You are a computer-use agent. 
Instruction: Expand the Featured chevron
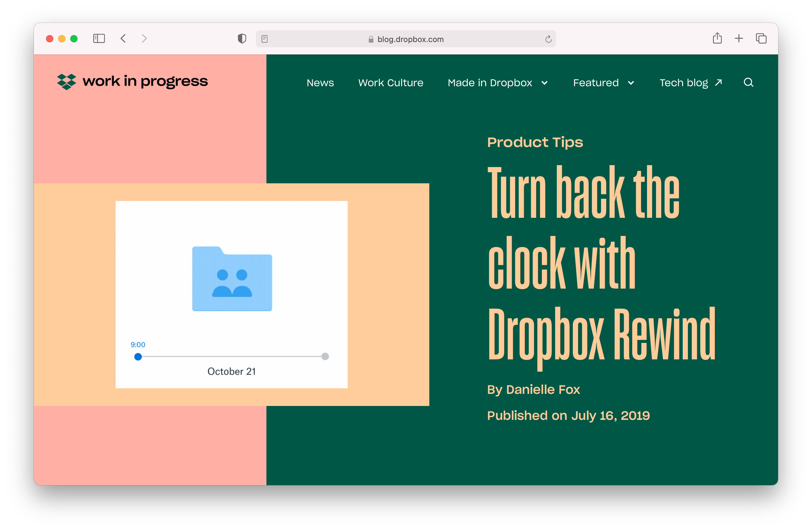coord(631,83)
